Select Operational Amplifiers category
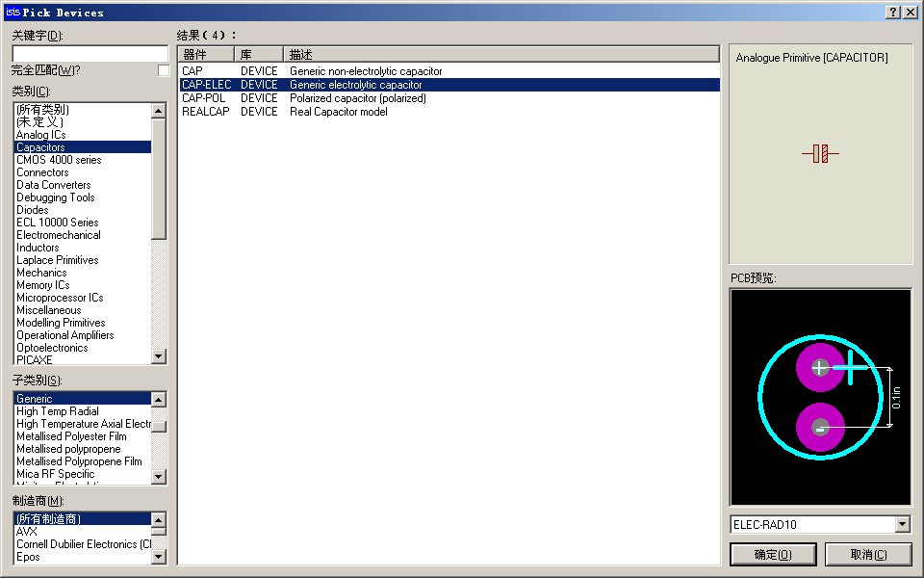The height and width of the screenshot is (578, 924). 83,335
